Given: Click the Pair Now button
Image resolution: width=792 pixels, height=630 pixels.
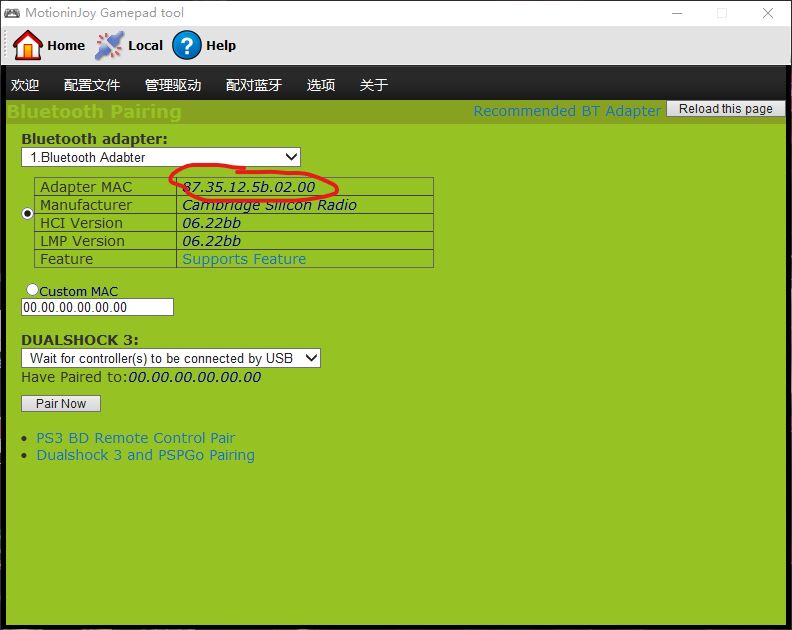Looking at the screenshot, I should tap(61, 404).
